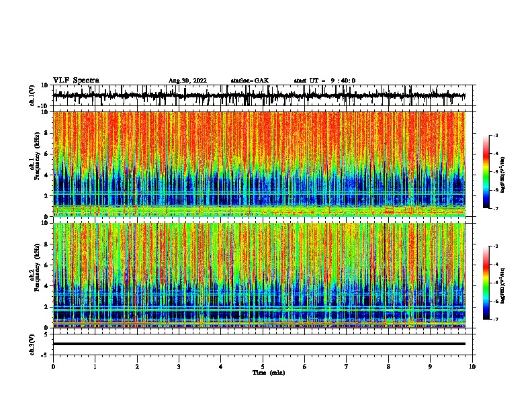Viewport: 532px width, 411px height.
Task: Click the ch.1 spectrogram color scale bar
Action: coord(486,172)
